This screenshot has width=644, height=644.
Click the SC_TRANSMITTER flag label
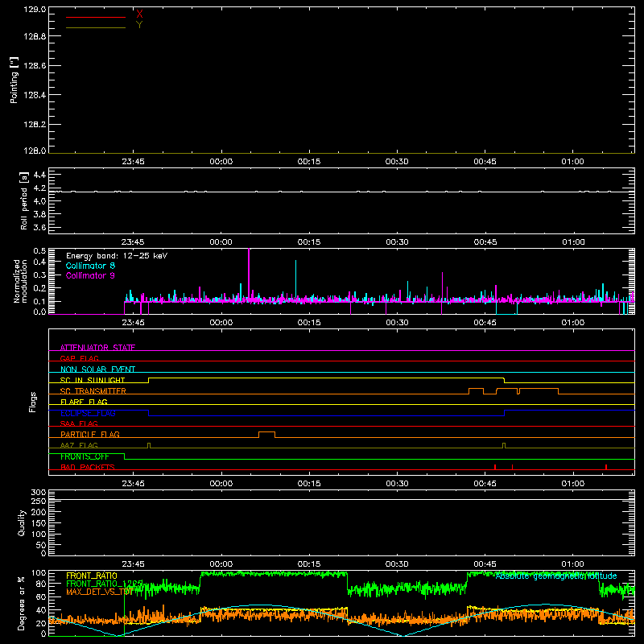coord(93,391)
